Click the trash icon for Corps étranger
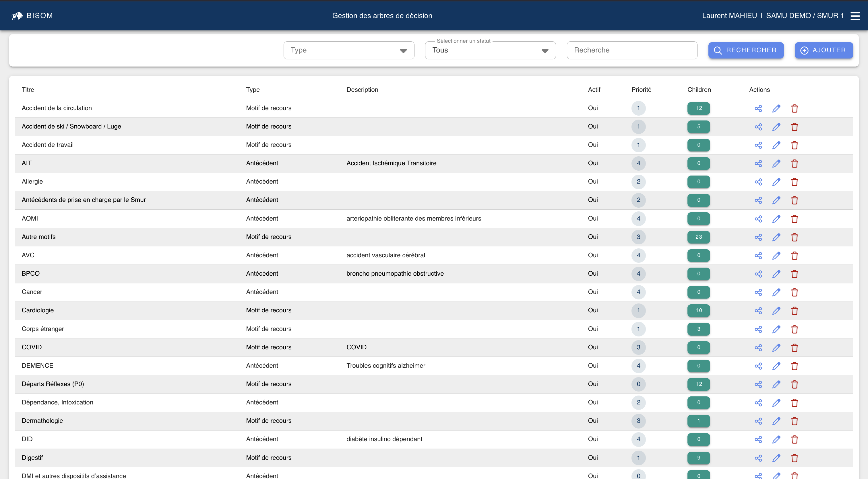Viewport: 868px width, 479px height. point(794,329)
